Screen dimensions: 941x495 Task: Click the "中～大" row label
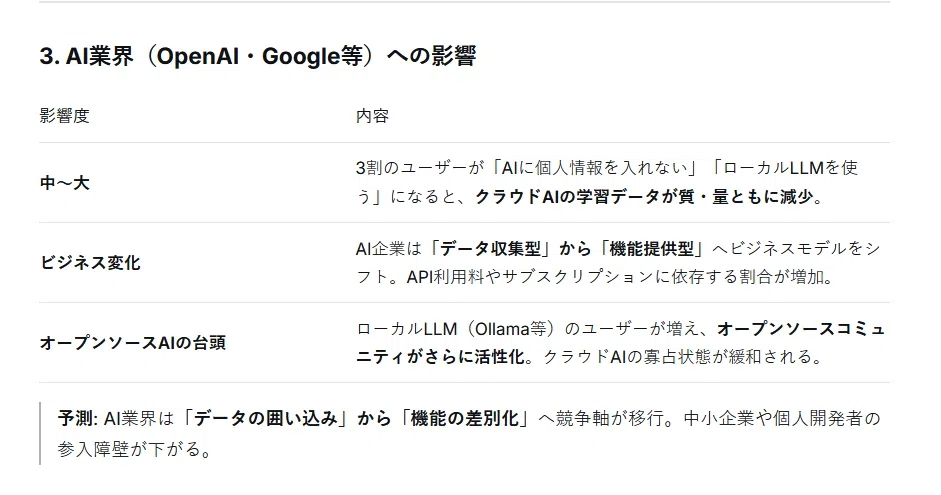(x=65, y=182)
